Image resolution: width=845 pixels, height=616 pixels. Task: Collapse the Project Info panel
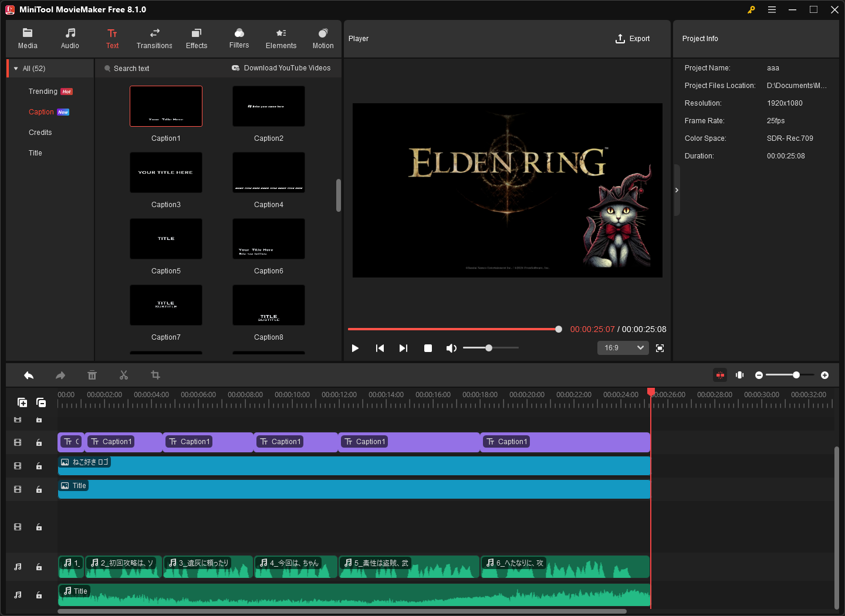677,190
